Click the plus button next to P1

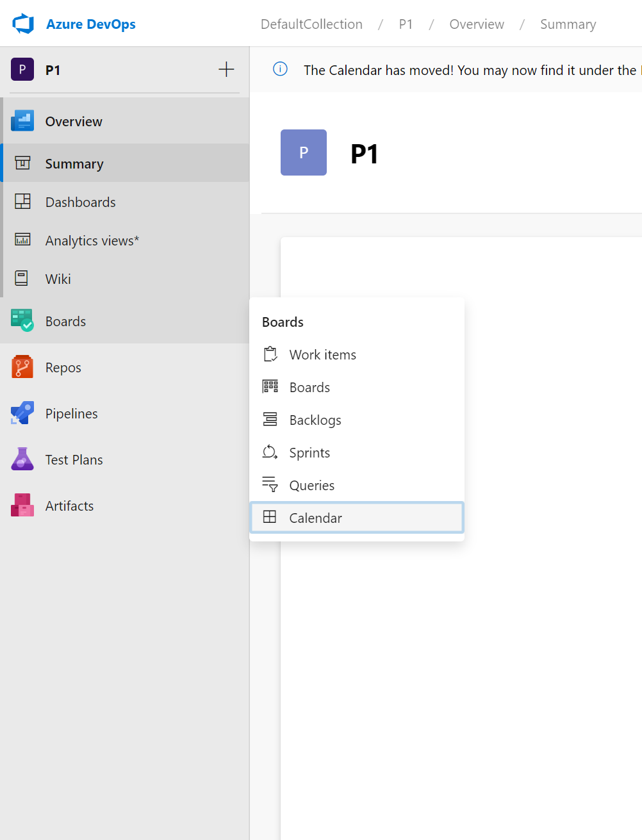tap(226, 70)
